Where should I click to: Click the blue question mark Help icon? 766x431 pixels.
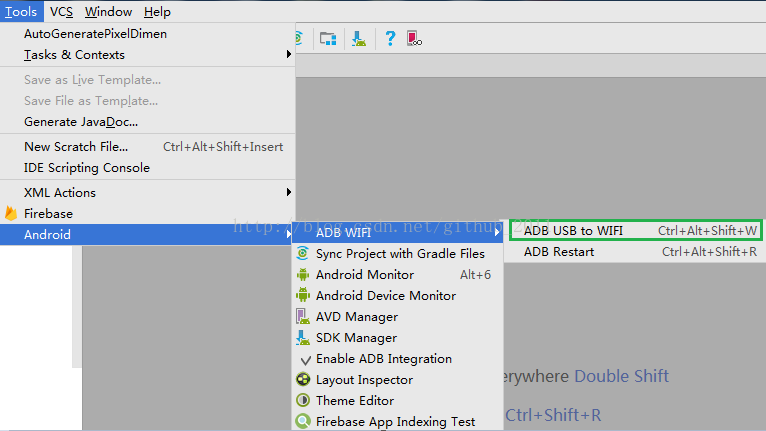click(x=390, y=38)
